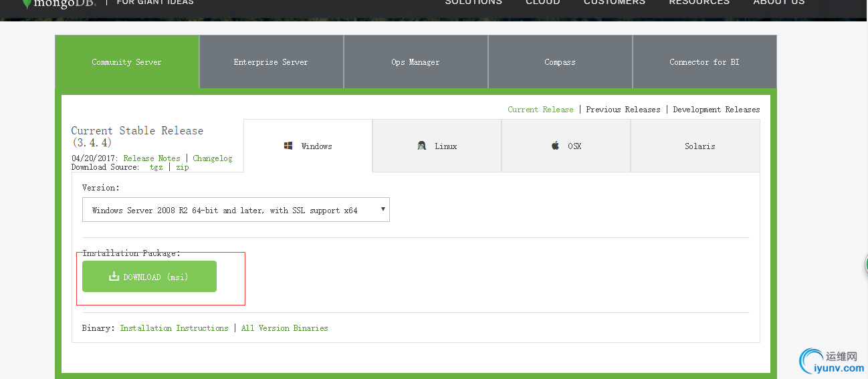
Task: Click the DOWNLOAD (msi) button
Action: pyautogui.click(x=149, y=277)
